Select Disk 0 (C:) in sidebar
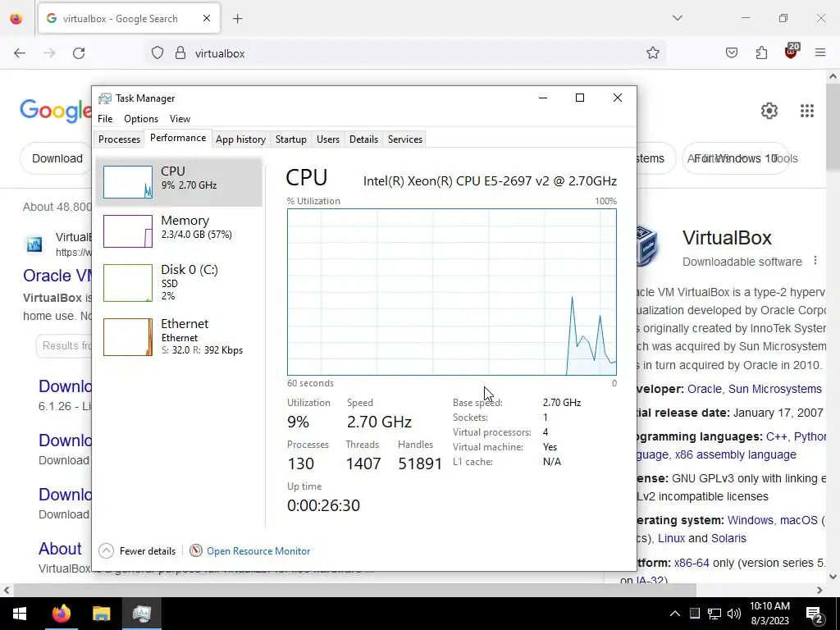 coord(179,282)
